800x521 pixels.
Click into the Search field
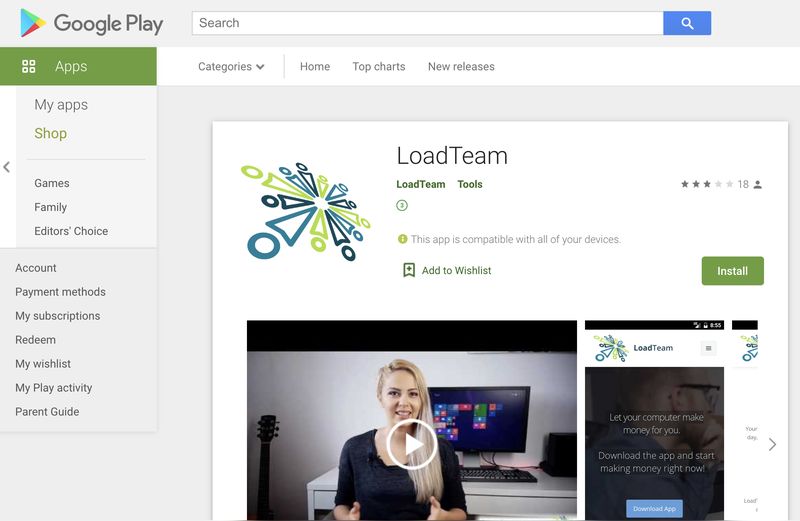tap(427, 23)
